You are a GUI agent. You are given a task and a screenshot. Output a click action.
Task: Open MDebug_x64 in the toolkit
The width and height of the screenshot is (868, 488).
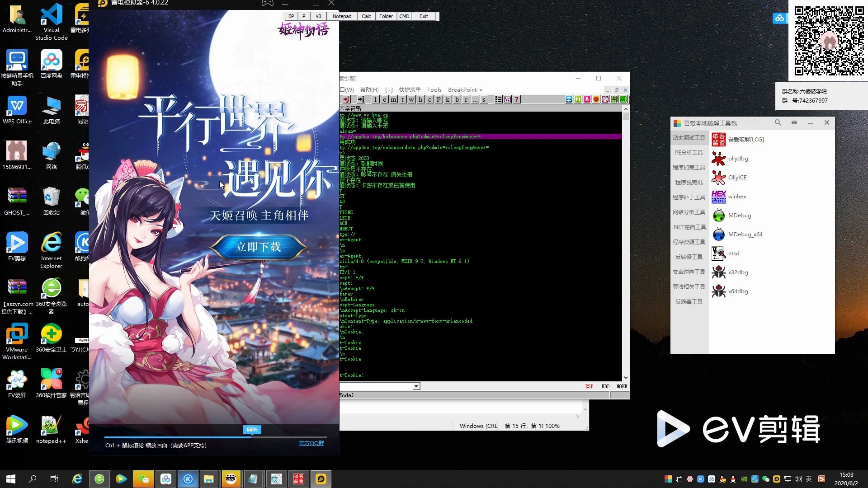pos(737,235)
